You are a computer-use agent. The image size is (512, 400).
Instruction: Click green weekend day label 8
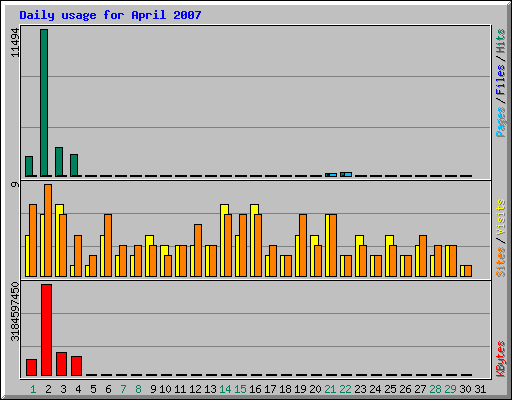pyautogui.click(x=139, y=389)
